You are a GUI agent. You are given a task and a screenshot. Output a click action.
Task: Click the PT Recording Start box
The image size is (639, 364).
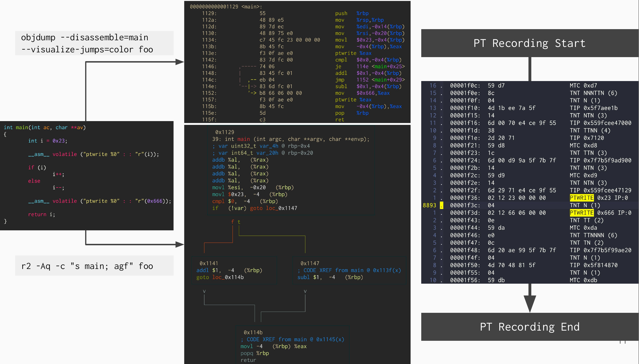click(529, 43)
